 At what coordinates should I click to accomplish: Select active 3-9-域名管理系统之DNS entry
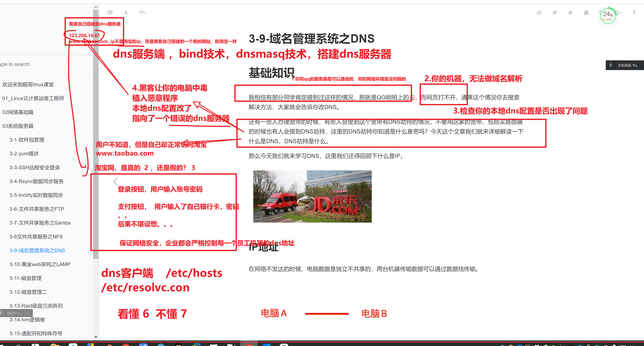[37, 250]
